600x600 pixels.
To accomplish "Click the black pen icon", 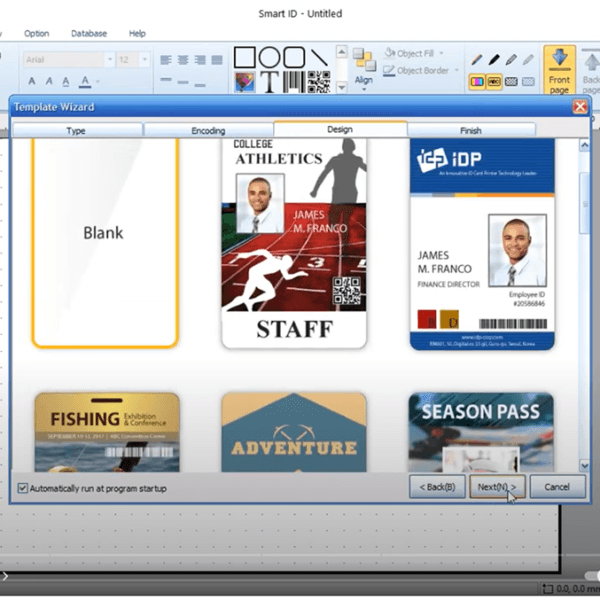I will pyautogui.click(x=494, y=60).
